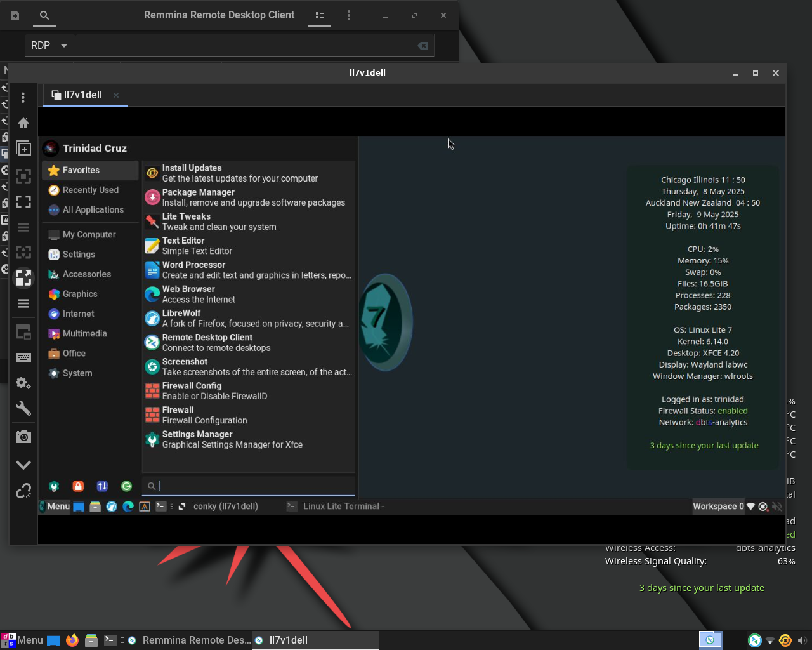The width and height of the screenshot is (812, 650).
Task: Click new connection icon in Remmina header
Action: (x=15, y=15)
